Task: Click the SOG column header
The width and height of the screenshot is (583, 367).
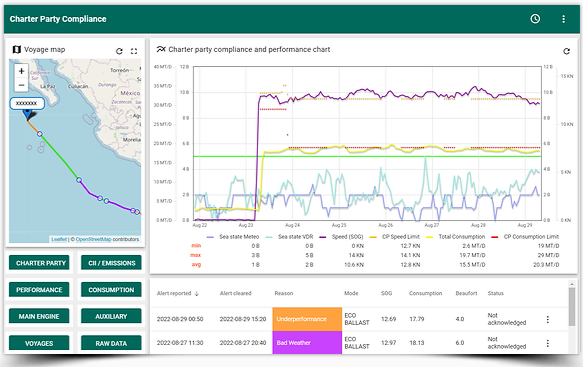Action: (386, 293)
